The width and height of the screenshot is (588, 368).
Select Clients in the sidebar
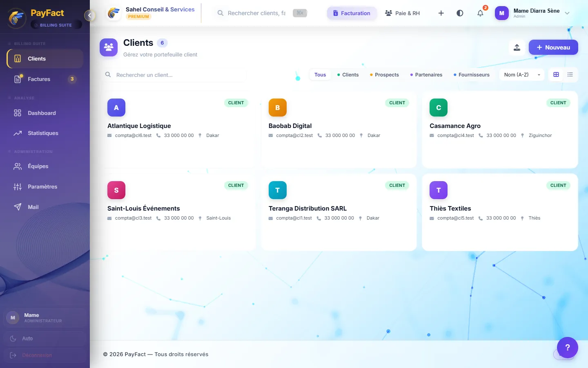45,58
